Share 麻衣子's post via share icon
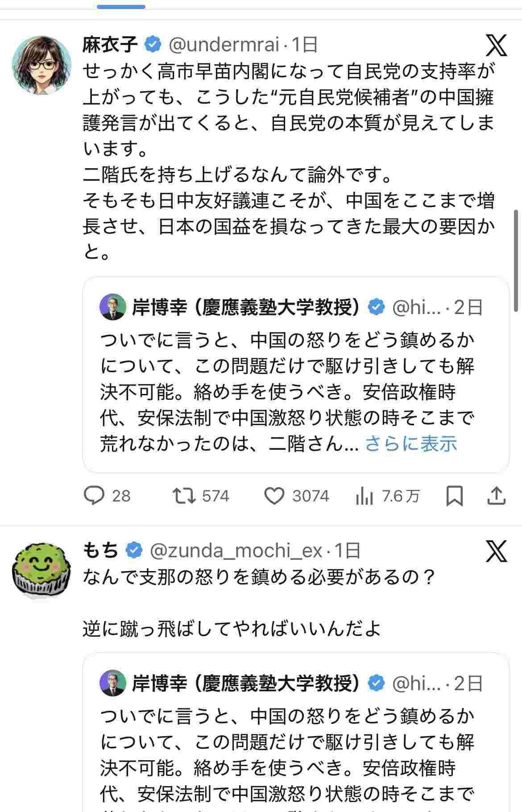The height and width of the screenshot is (812, 522). (x=496, y=496)
